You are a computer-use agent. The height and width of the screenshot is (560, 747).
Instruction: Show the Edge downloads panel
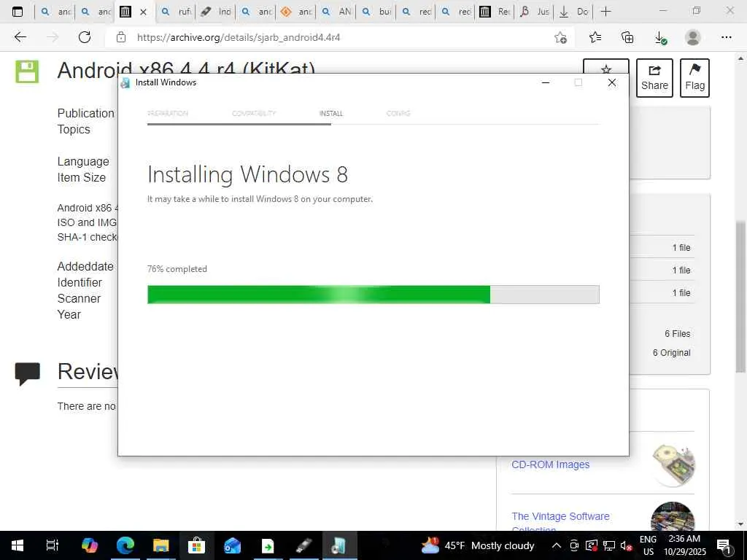660,38
